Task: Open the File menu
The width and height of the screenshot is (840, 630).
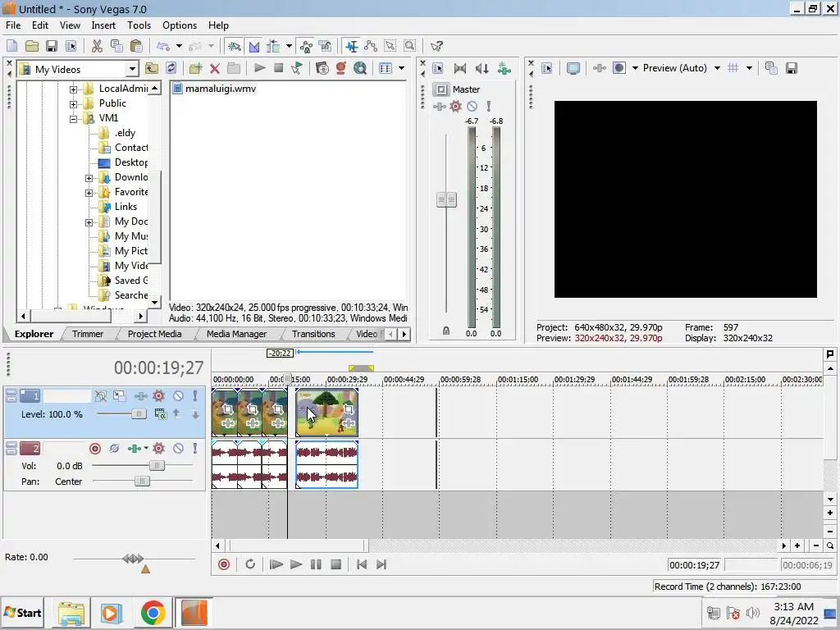Action: click(x=13, y=25)
